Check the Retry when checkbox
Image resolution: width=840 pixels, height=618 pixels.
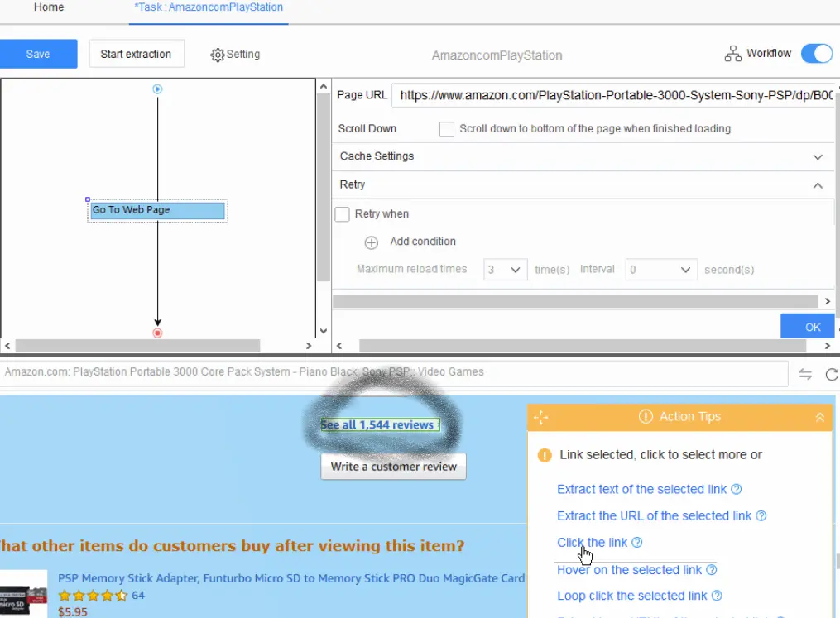[x=342, y=213]
